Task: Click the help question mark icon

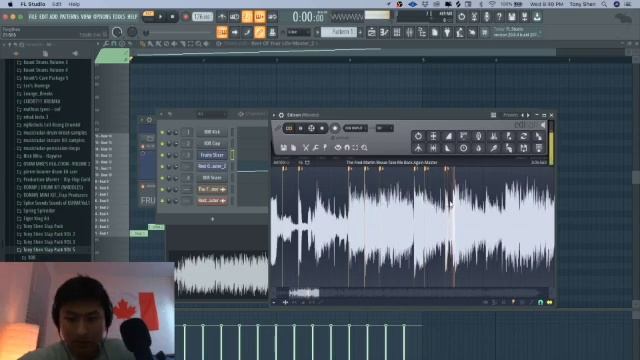Action: click(x=499, y=17)
